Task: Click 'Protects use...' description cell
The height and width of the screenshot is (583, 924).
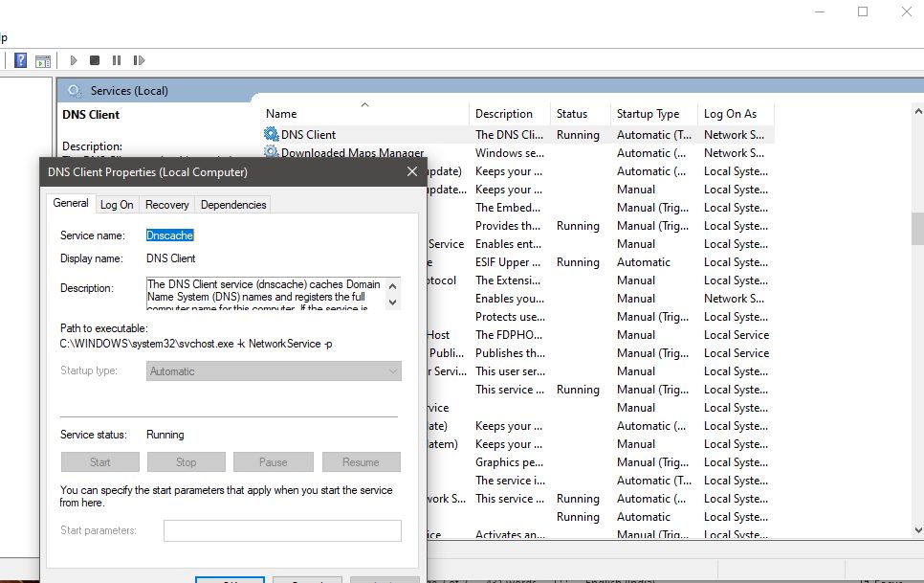Action: (x=511, y=317)
